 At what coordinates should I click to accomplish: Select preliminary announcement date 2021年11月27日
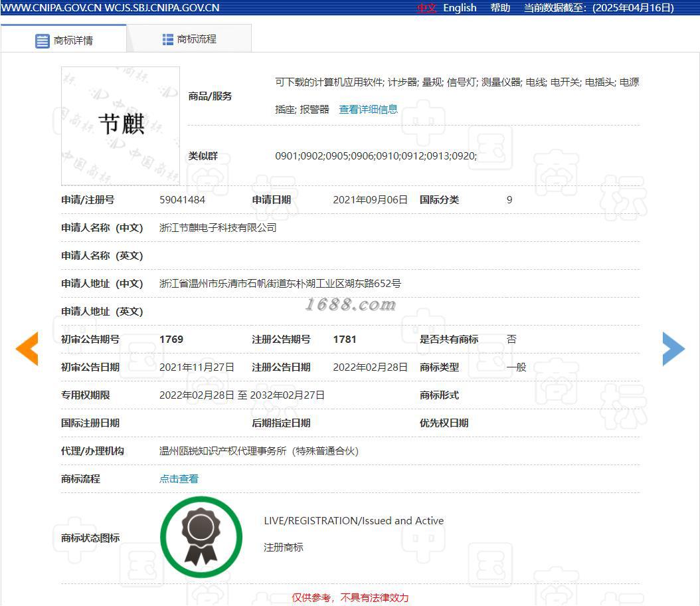[197, 367]
